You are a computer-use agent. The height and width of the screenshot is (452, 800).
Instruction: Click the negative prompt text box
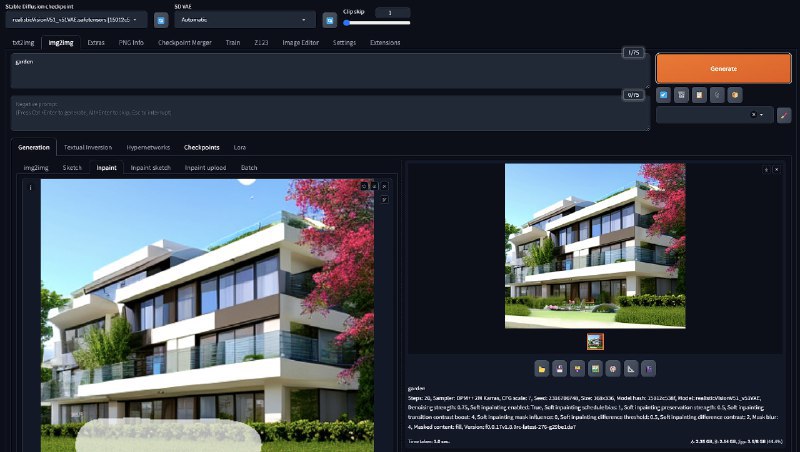330,113
